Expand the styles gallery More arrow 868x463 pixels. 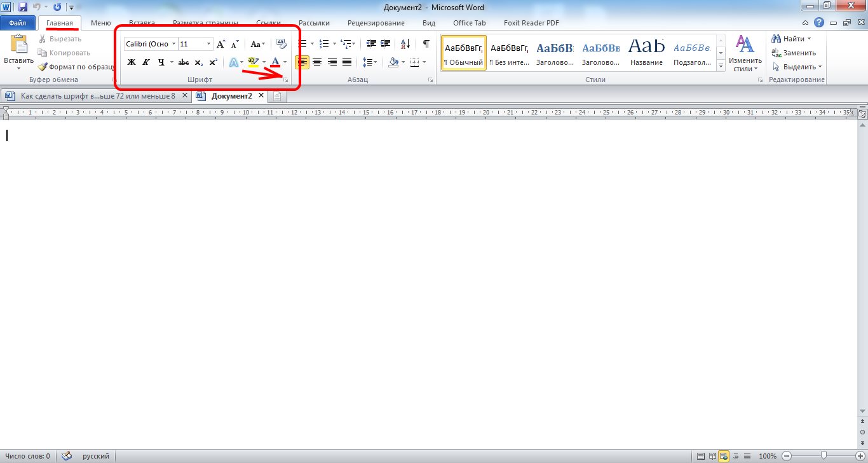tap(721, 66)
